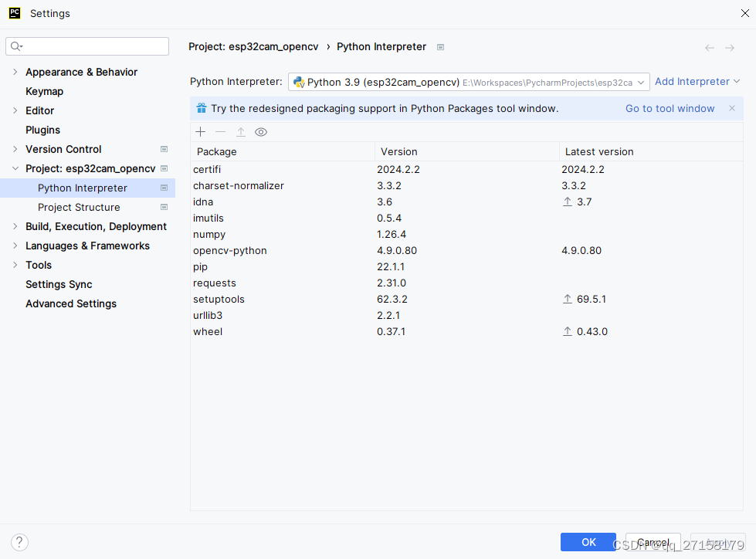Dismiss the packaging support banner

click(x=732, y=108)
